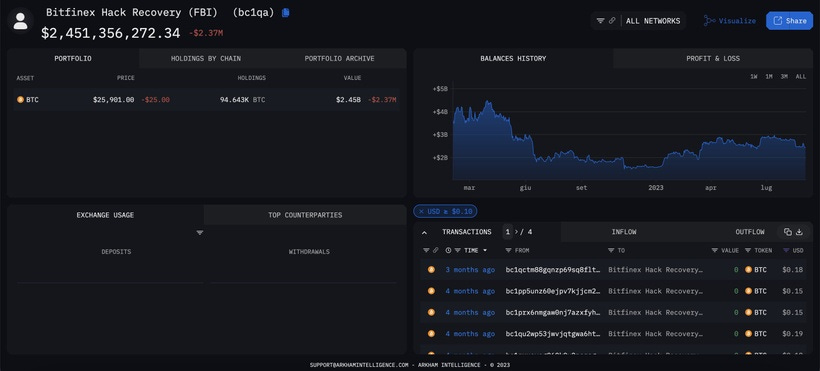Open the 3 months ago transaction link
Viewport: 820px width, 371px height.
470,270
